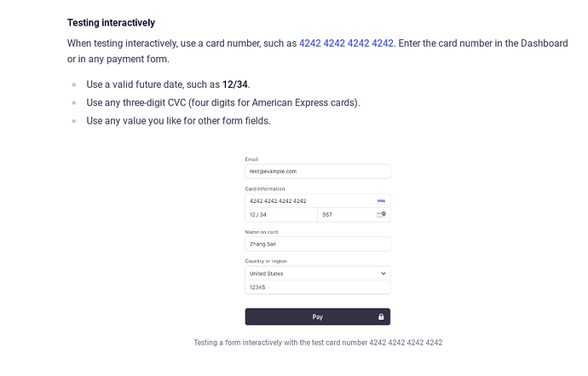
Task: Click the Name on card label
Action: (x=262, y=232)
